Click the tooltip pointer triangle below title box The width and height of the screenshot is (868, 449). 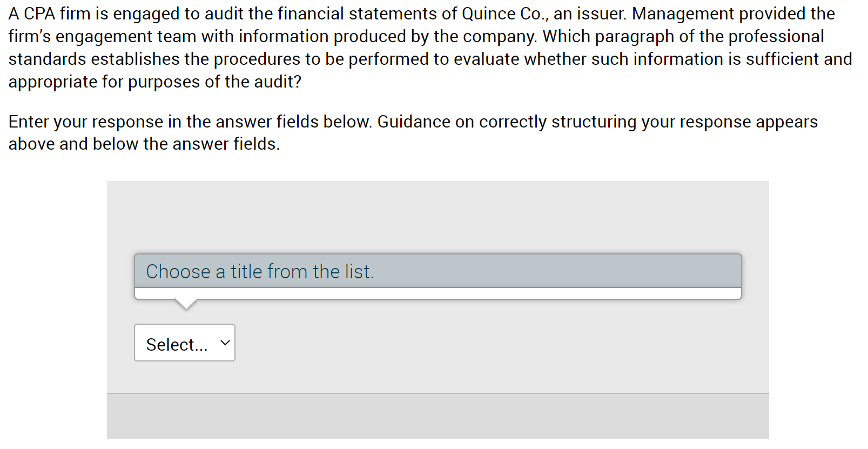(186, 305)
